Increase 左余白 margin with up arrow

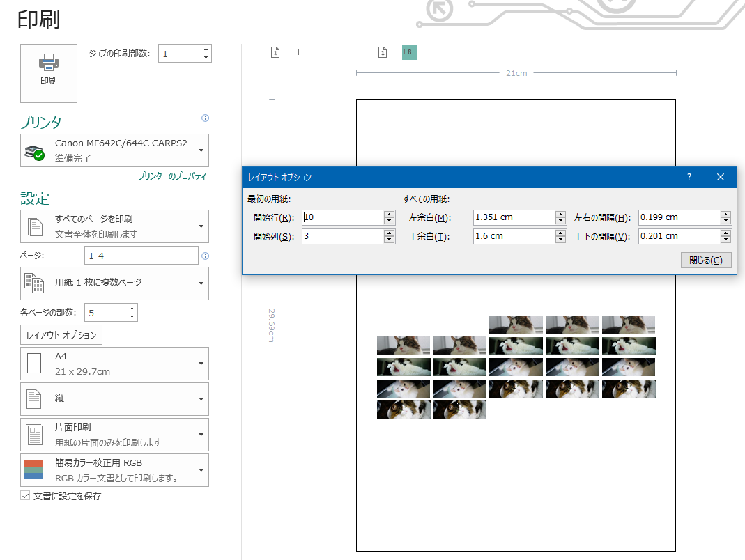(560, 215)
